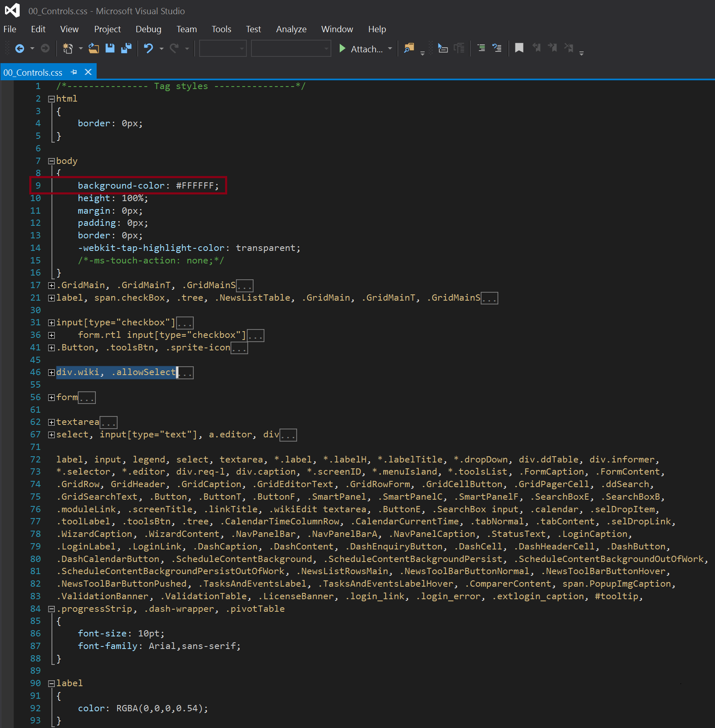The image size is (715, 728).
Task: Click the Navigate Forward arrow icon
Action: click(x=45, y=49)
